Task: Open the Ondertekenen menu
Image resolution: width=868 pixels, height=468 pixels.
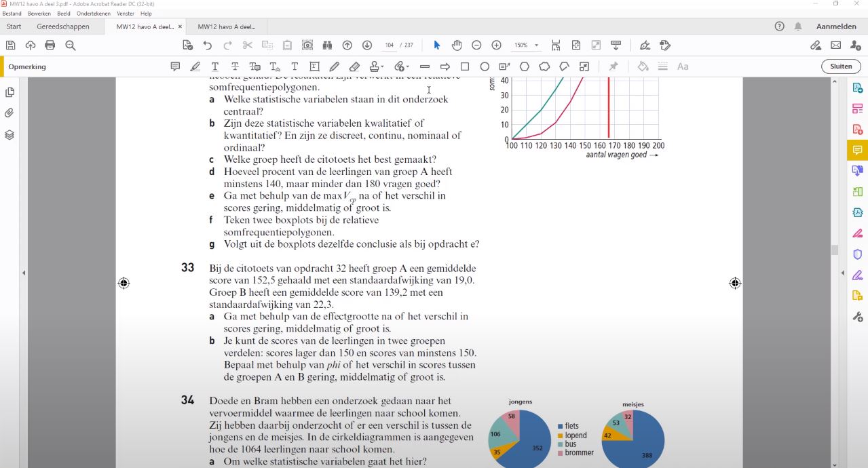Action: click(94, 14)
